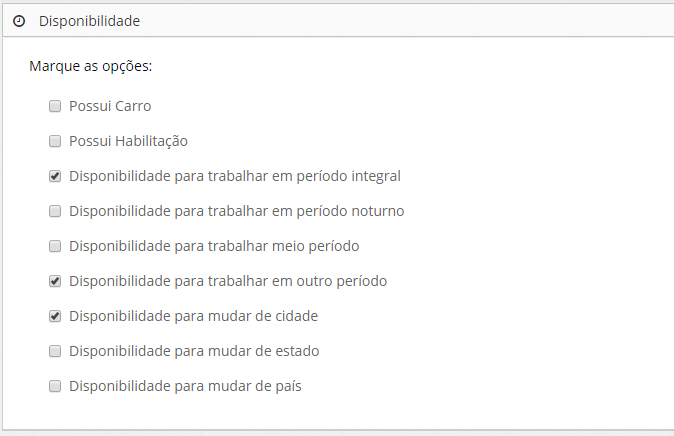Click the "trabalhar meio período" label text
The image size is (674, 436).
click(214, 246)
